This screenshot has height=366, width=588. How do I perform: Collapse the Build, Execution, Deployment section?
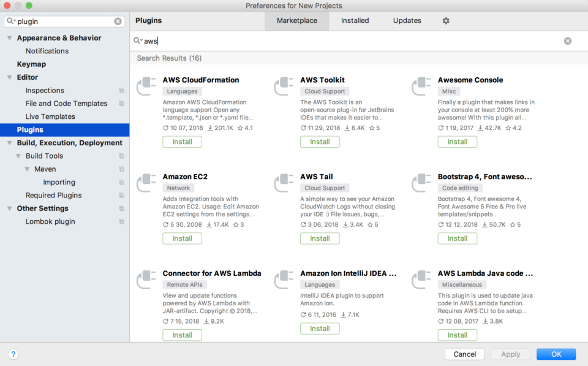10,143
